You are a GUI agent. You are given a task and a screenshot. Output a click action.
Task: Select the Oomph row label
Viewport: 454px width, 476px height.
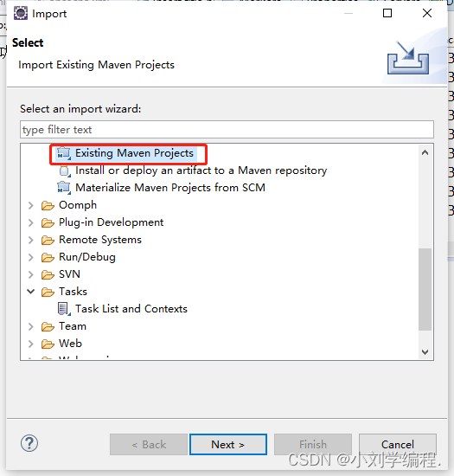pyautogui.click(x=78, y=205)
